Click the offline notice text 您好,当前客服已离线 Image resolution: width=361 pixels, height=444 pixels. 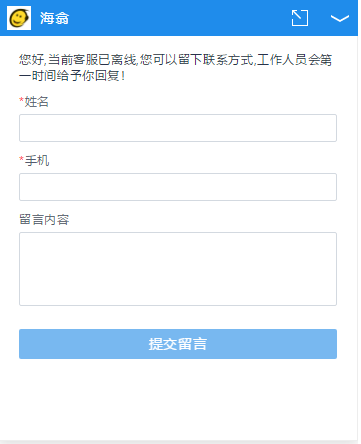(78, 60)
